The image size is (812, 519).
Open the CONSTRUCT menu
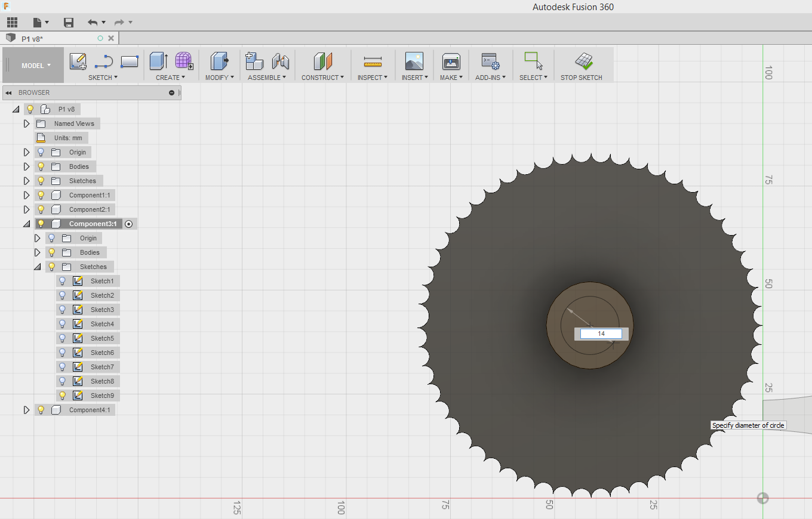tap(322, 78)
